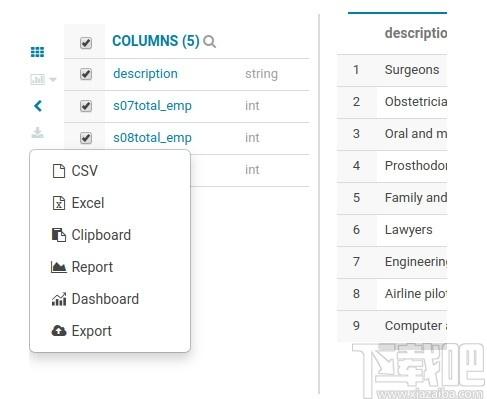This screenshot has width=487, height=399.
Task: Collapse the column panel with the left chevron
Action: pyautogui.click(x=38, y=106)
